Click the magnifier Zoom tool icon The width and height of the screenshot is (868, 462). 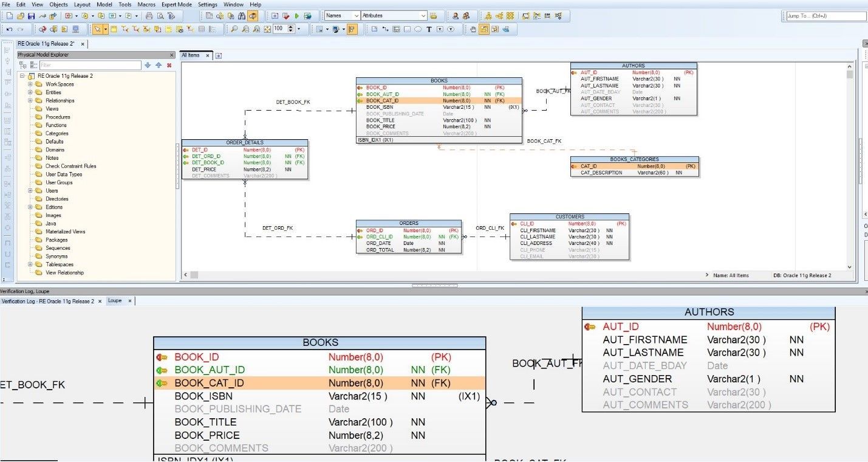pos(234,29)
